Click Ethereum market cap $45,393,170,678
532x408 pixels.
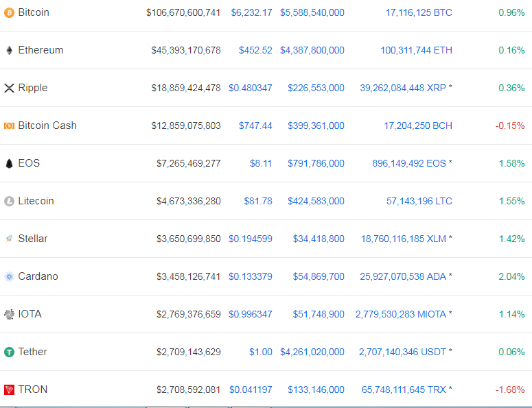tap(186, 51)
